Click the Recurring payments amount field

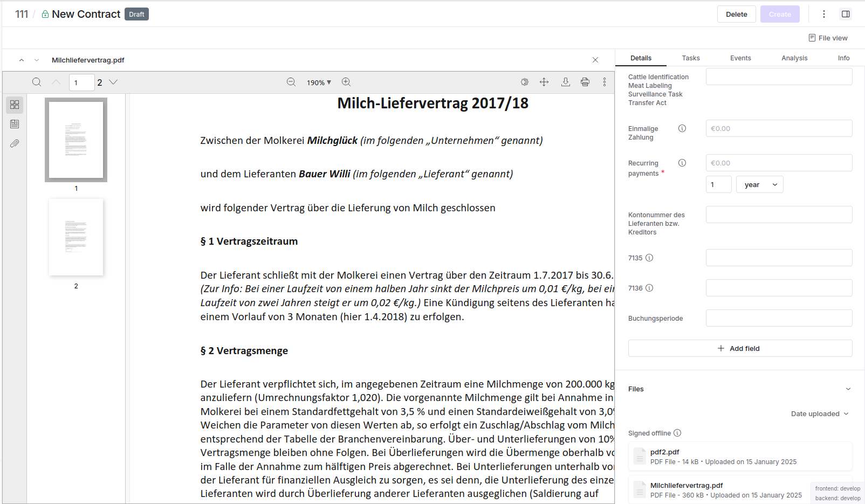click(779, 163)
